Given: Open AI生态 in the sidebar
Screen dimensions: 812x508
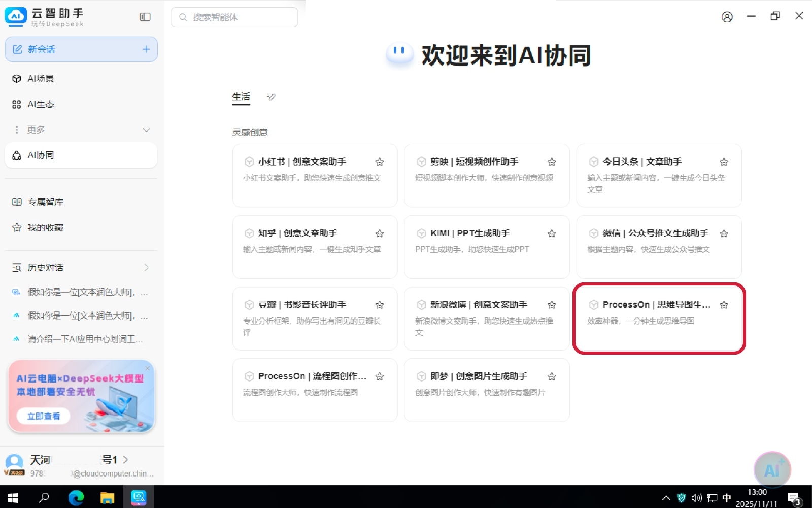Looking at the screenshot, I should coord(81,104).
